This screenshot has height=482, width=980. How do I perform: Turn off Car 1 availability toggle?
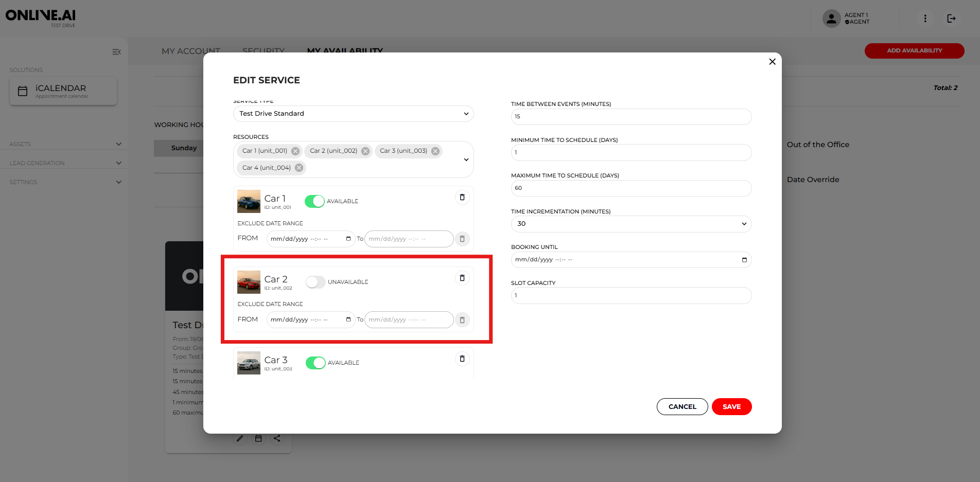(x=314, y=201)
